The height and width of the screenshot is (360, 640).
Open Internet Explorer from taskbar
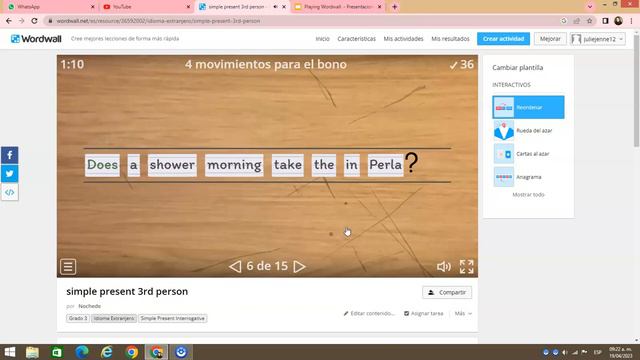(x=107, y=352)
